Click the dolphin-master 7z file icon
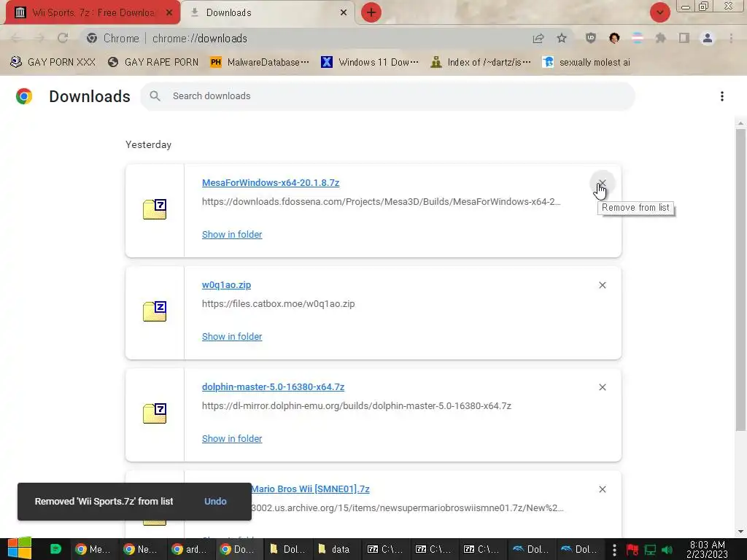The image size is (747, 560). click(x=155, y=413)
